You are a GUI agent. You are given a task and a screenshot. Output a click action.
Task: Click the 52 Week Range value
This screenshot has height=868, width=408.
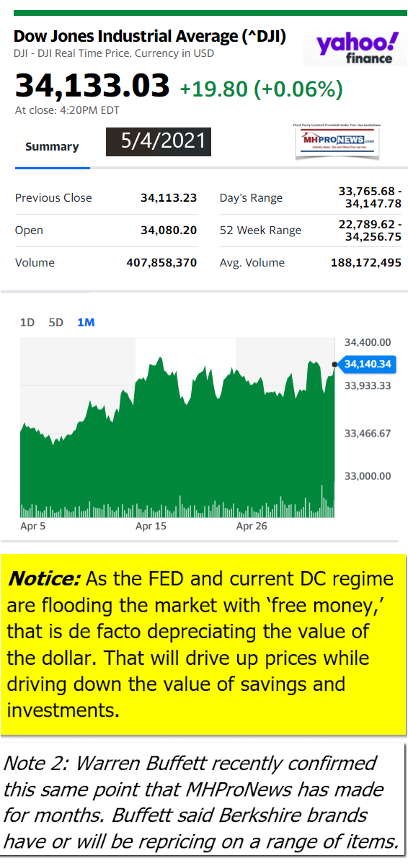(x=370, y=231)
